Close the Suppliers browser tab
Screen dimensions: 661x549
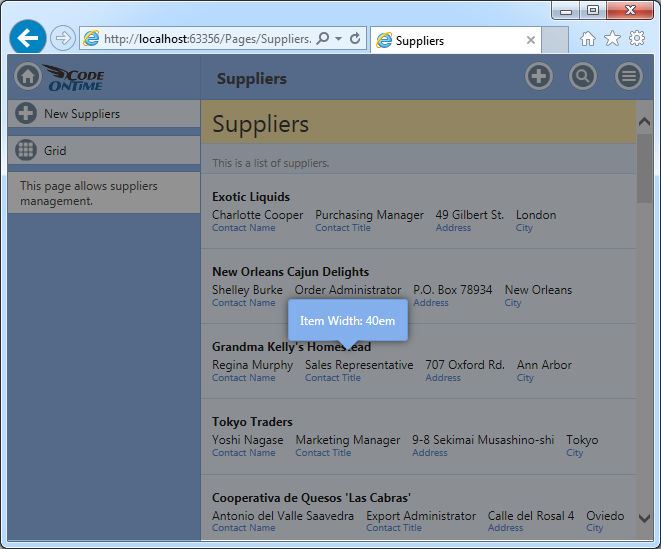pyautogui.click(x=531, y=41)
